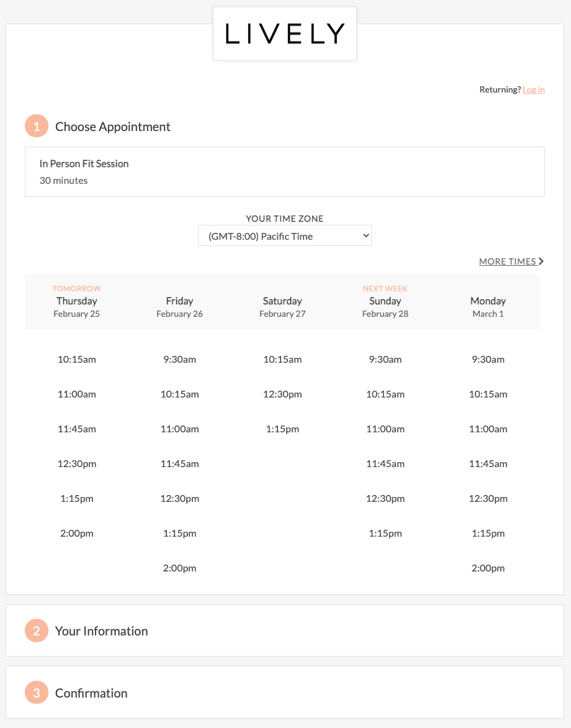
Task: Select the In Person Fit Session appointment
Action: (284, 171)
